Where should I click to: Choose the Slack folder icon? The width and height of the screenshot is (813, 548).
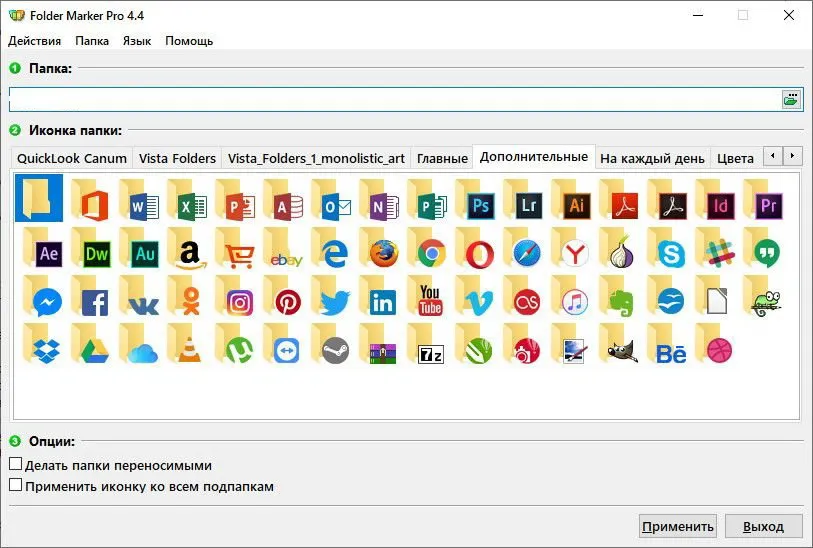pos(716,249)
